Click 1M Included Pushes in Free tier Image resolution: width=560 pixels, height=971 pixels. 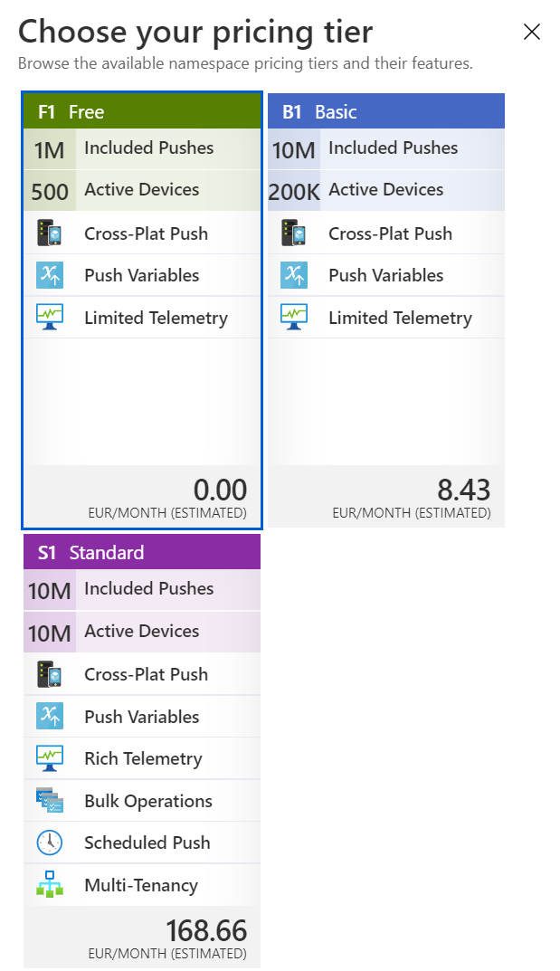click(x=142, y=148)
